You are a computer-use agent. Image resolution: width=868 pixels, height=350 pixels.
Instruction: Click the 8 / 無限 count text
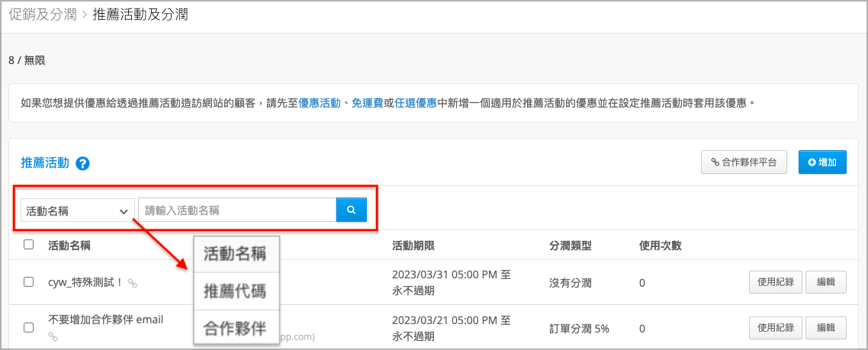click(x=27, y=61)
